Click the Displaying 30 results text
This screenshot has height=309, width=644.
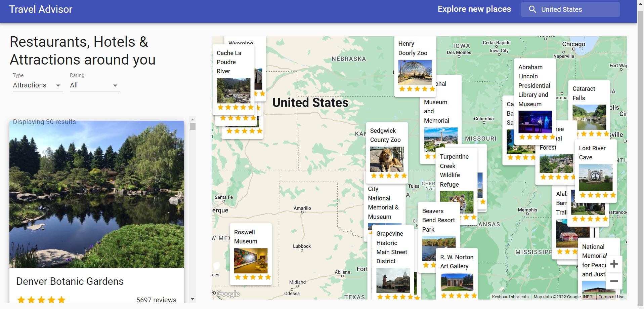44,122
